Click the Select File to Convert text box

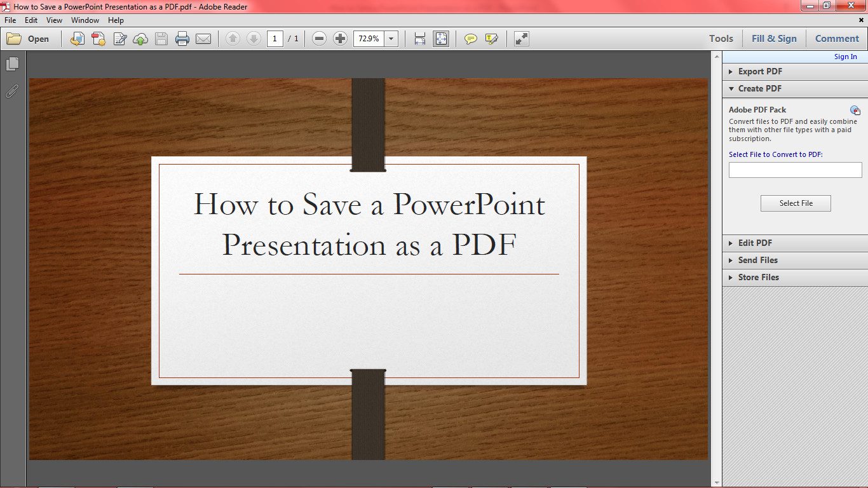[795, 170]
